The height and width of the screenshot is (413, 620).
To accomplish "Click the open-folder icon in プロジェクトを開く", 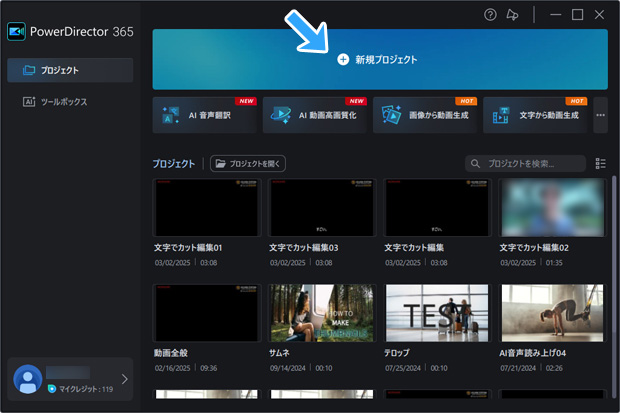I will 221,163.
